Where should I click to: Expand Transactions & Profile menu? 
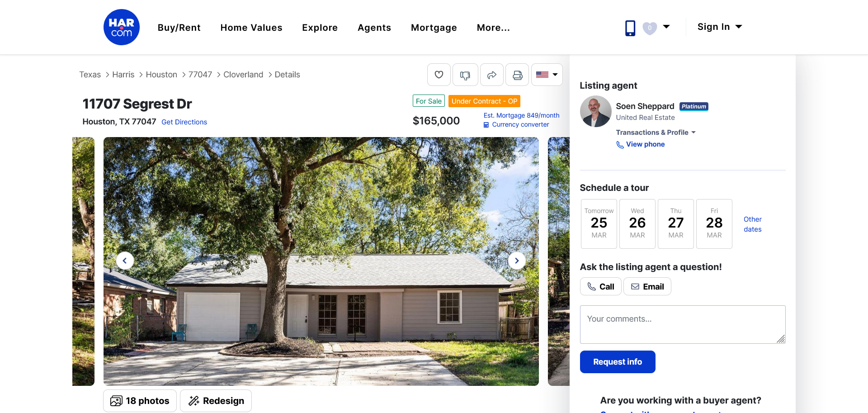[656, 132]
